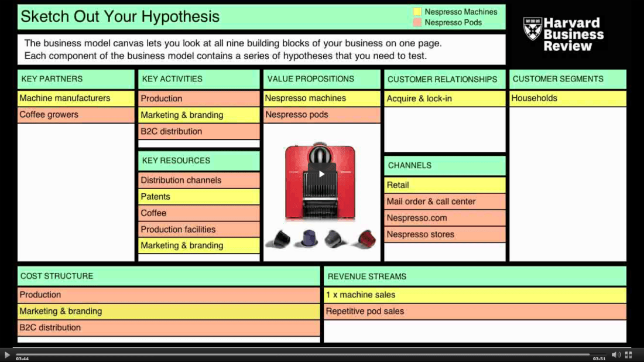Select the Nespresso.com channel entry

coord(444,217)
